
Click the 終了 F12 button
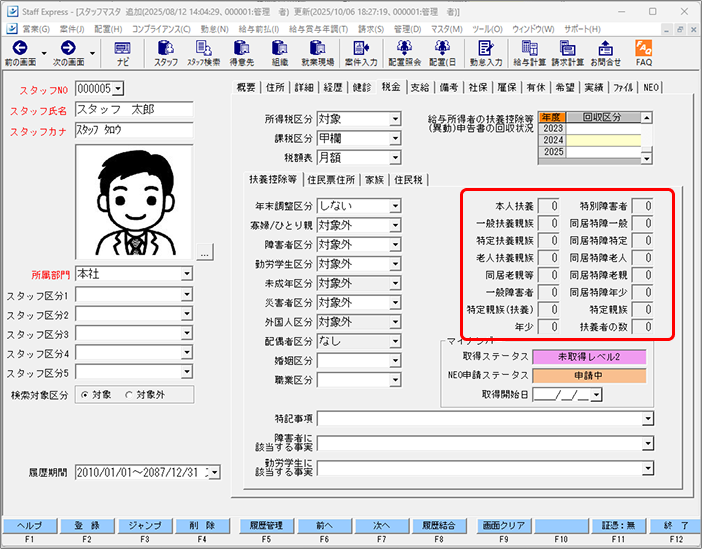click(x=676, y=526)
